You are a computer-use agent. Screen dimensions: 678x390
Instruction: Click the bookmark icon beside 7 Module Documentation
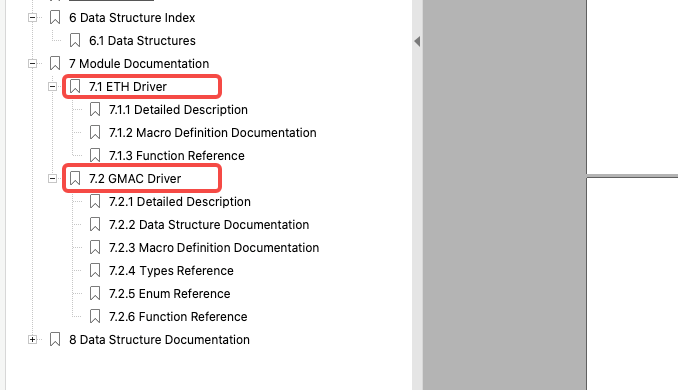(x=55, y=64)
